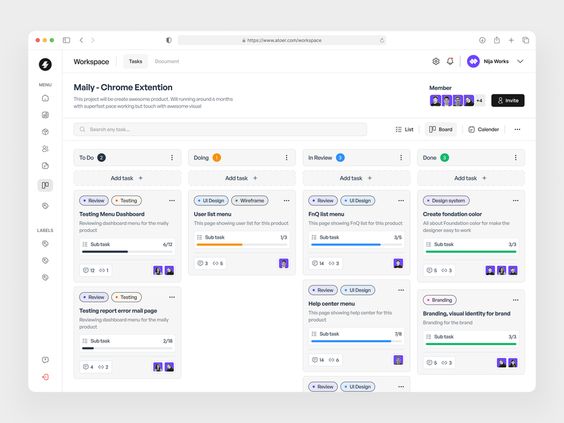Switch to Calendar view
Image resolution: width=564 pixels, height=423 pixels.
(x=483, y=129)
